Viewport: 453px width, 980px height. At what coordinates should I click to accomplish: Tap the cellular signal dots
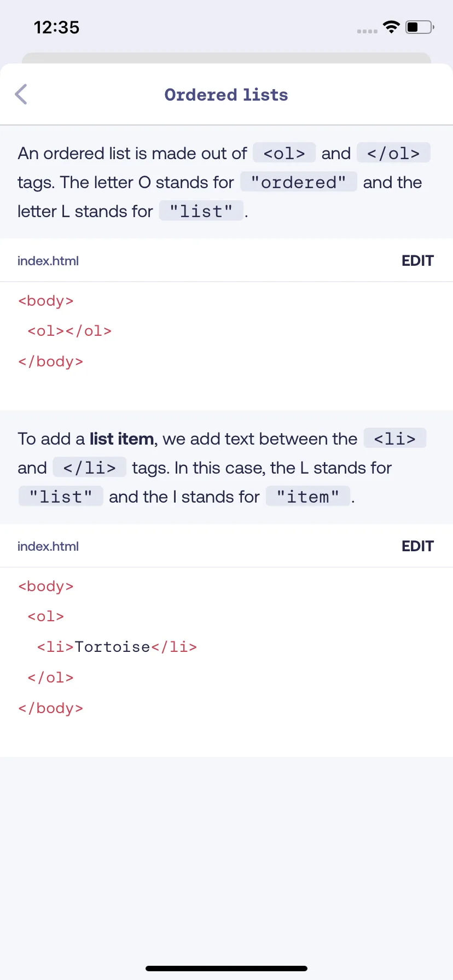(367, 31)
